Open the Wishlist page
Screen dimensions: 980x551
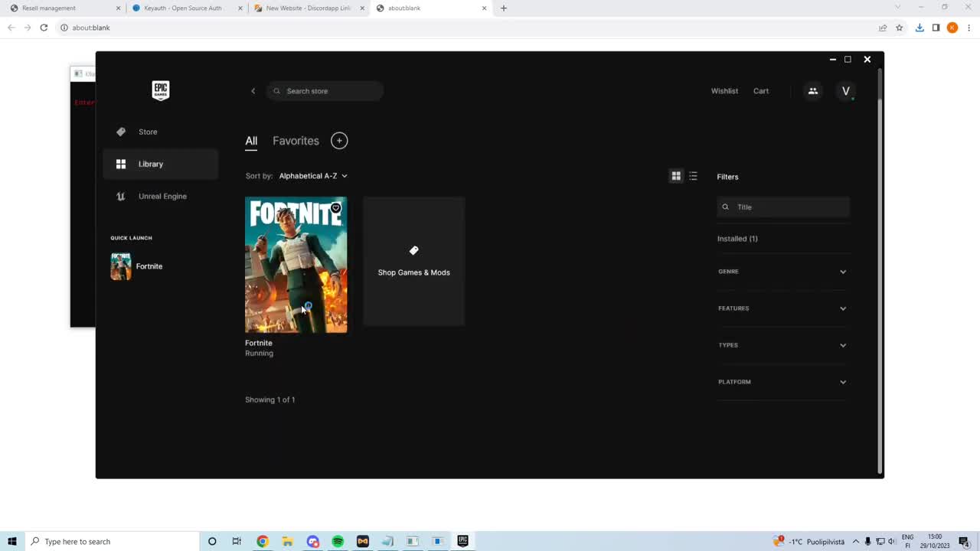coord(724,90)
